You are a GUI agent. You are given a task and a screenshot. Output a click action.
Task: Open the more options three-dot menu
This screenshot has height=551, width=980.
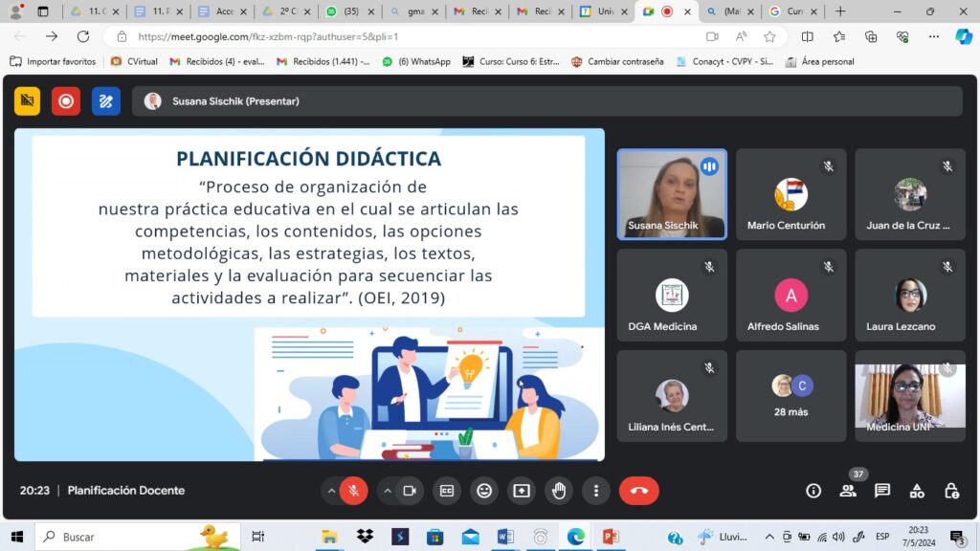[x=596, y=491]
